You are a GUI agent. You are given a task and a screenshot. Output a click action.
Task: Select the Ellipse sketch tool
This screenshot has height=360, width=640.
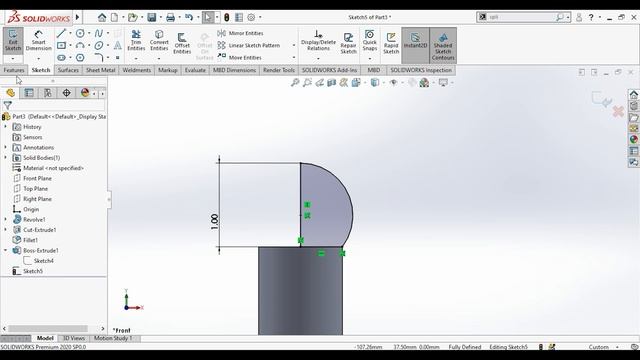pyautogui.click(x=98, y=45)
